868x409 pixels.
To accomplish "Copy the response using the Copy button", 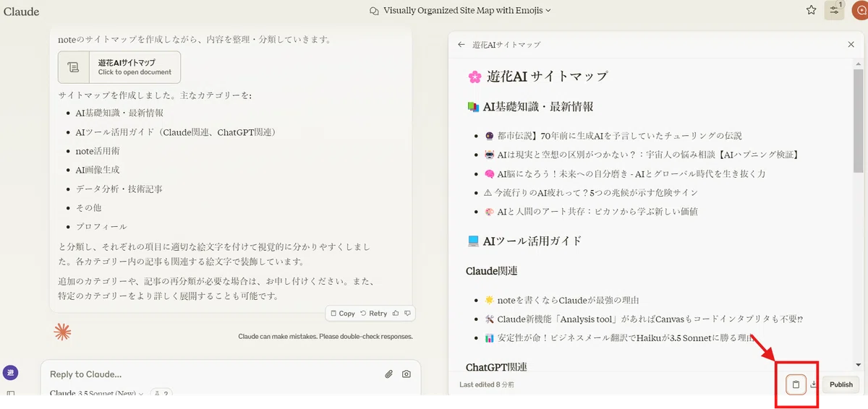I will [x=342, y=314].
